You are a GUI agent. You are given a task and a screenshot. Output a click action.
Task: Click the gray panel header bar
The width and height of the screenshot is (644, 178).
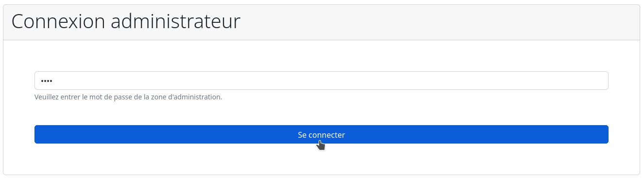pos(321,22)
